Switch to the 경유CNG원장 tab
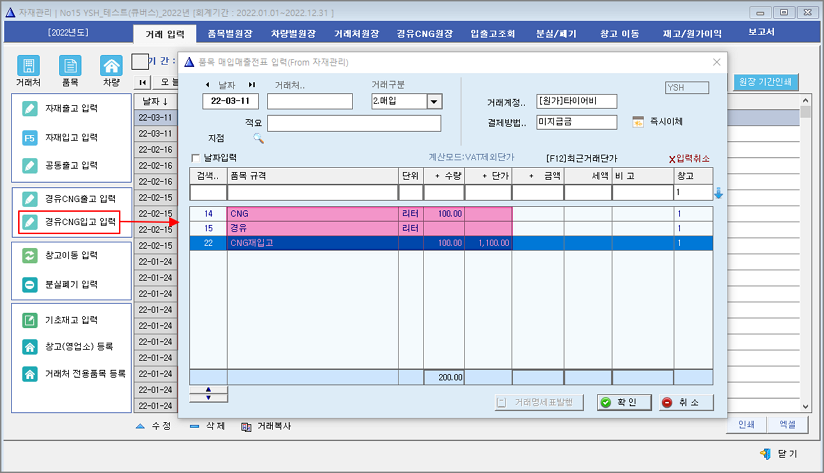Screen dimensions: 824x473 [x=425, y=34]
